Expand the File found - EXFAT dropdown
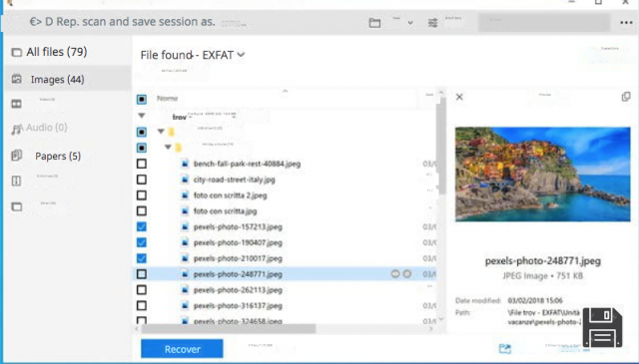 pyautogui.click(x=241, y=55)
